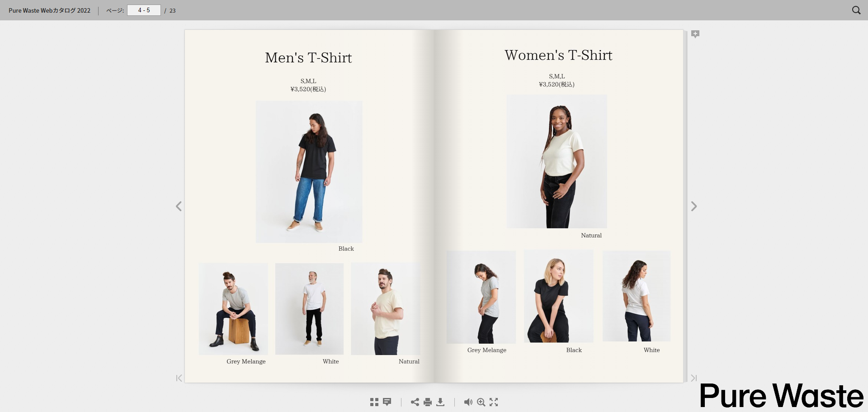Click the Men's Black T-shirt photo
The width and height of the screenshot is (868, 412).
coord(309,172)
